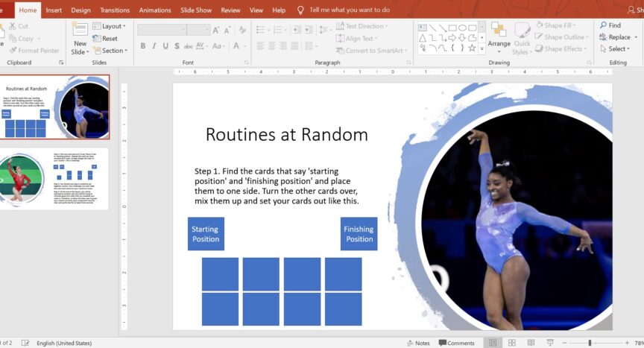Toggle Normal view button in status bar
The height and width of the screenshot is (348, 644).
pyautogui.click(x=492, y=343)
